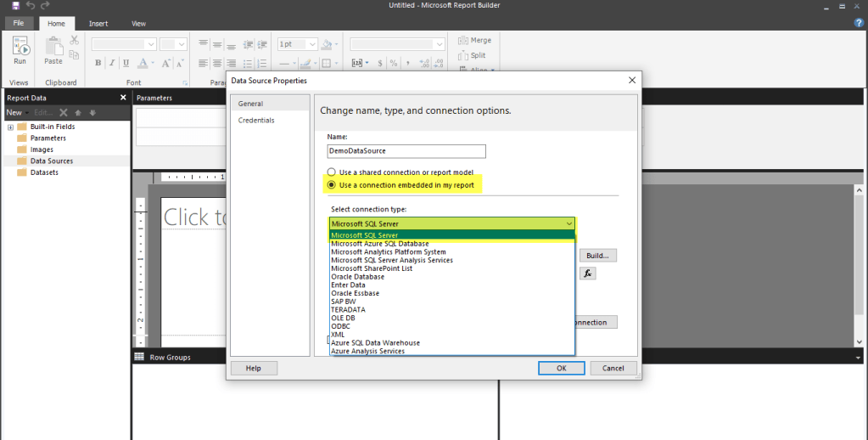Image resolution: width=868 pixels, height=440 pixels.
Task: Open the 1 pt border width dropdown
Action: pyautogui.click(x=312, y=44)
